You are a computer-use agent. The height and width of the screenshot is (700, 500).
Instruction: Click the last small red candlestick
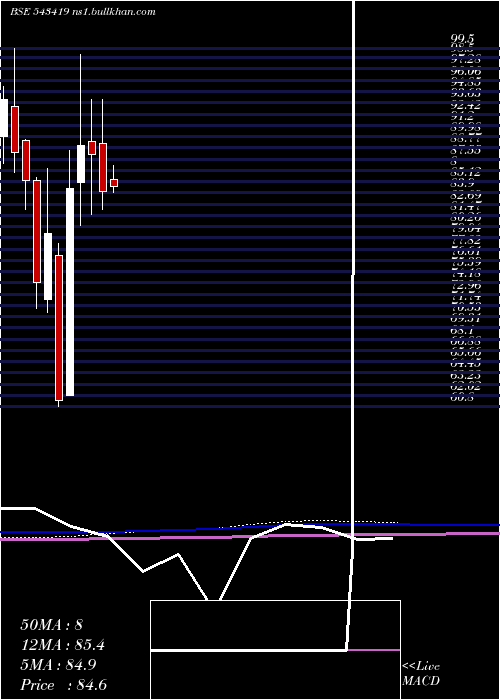(114, 183)
